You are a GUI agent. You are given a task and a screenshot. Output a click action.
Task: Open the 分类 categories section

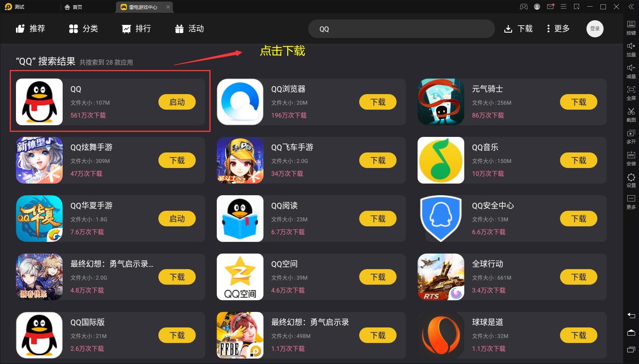coord(83,28)
